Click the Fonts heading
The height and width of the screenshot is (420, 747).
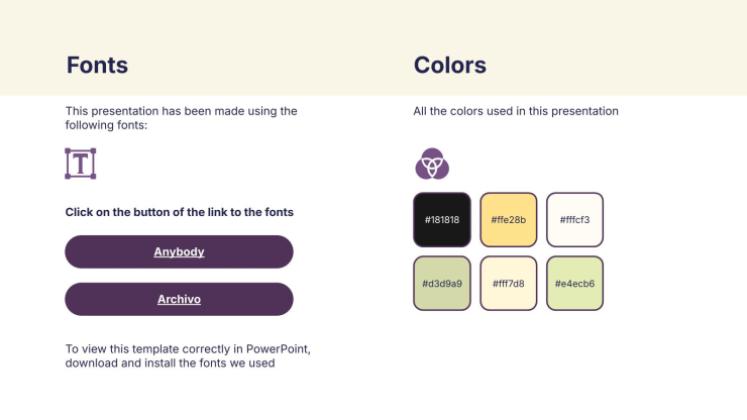click(97, 65)
